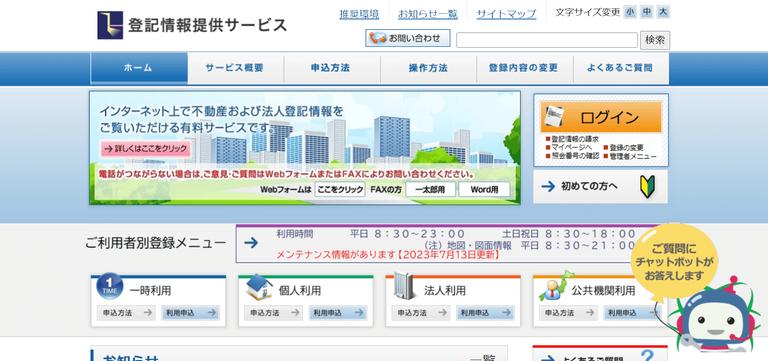Screen dimensions: 768x361
Task: Click the phone icon in お問い合わせ
Action: click(378, 38)
